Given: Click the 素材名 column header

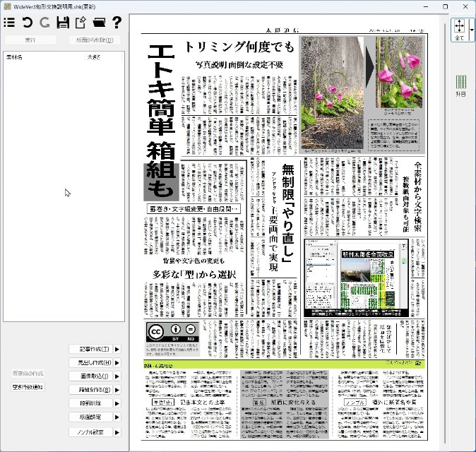Looking at the screenshot, I should [x=14, y=56].
